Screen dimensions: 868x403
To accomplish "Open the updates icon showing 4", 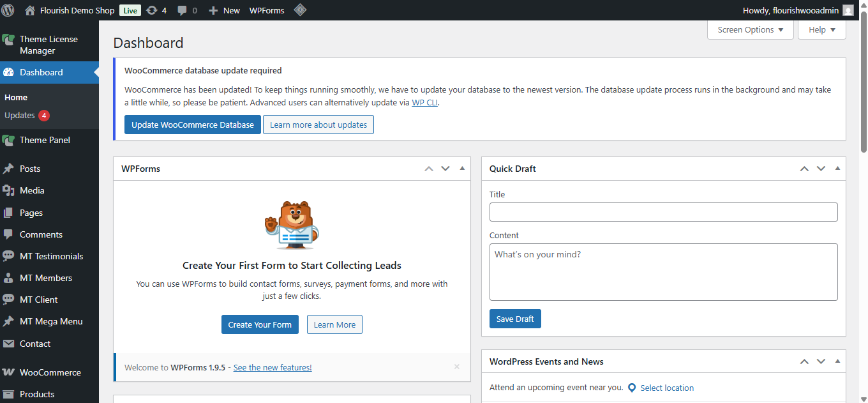I will [x=152, y=10].
